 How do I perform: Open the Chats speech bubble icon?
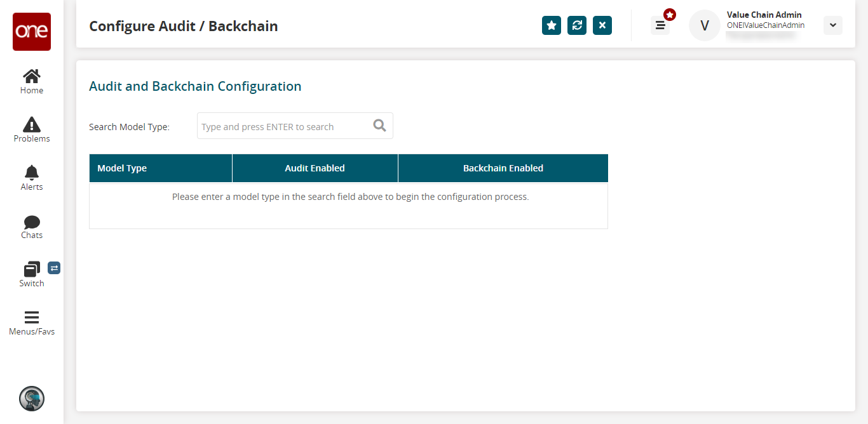pyautogui.click(x=32, y=227)
